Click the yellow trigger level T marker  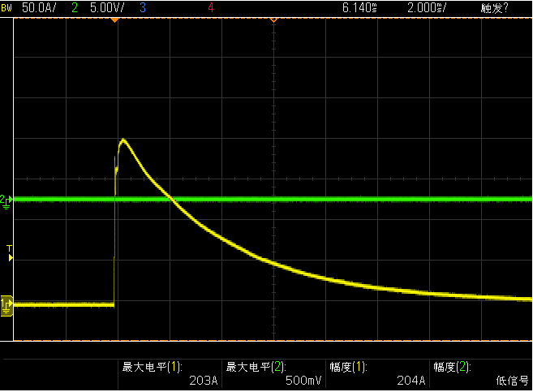(10, 253)
